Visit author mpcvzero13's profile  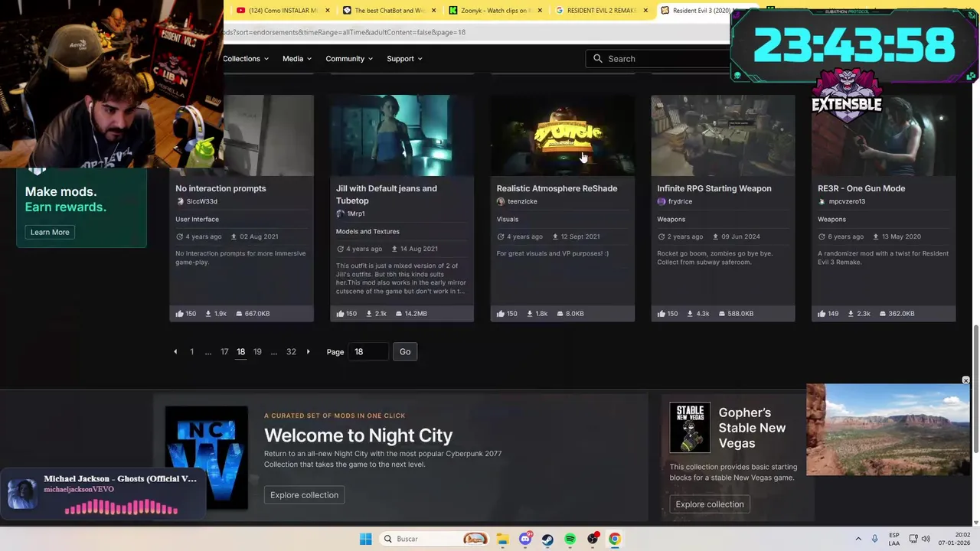tap(847, 201)
